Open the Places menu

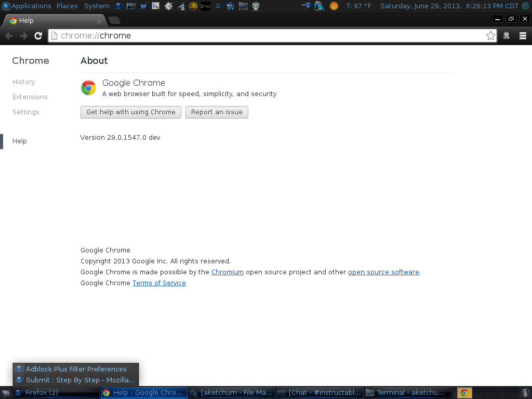click(x=67, y=6)
